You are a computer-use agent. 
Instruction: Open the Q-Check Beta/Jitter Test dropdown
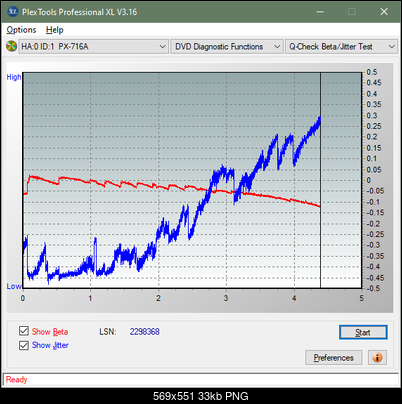click(341, 47)
